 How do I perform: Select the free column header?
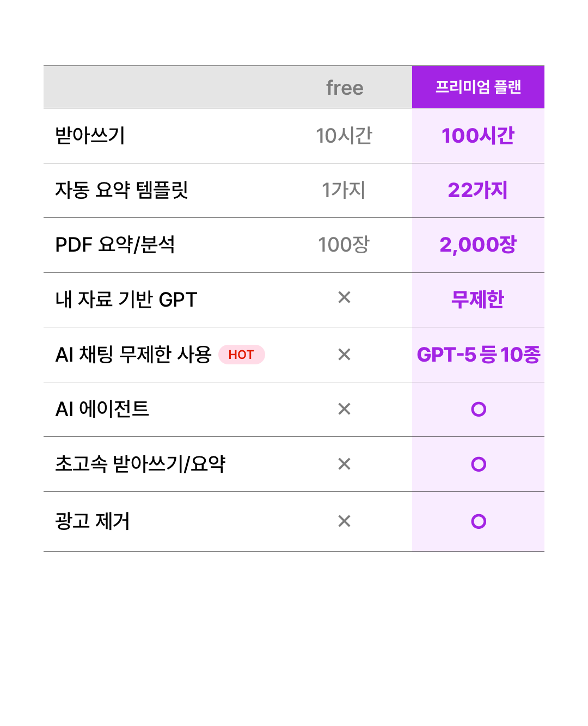click(345, 88)
